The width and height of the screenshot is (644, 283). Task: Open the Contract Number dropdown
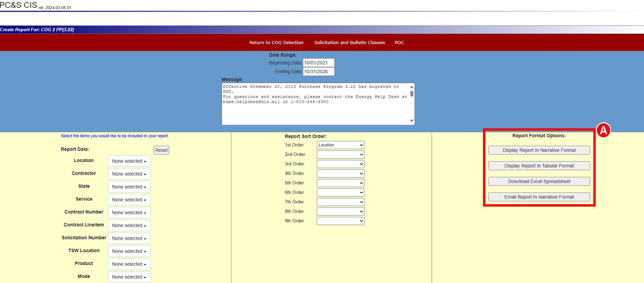[129, 213]
